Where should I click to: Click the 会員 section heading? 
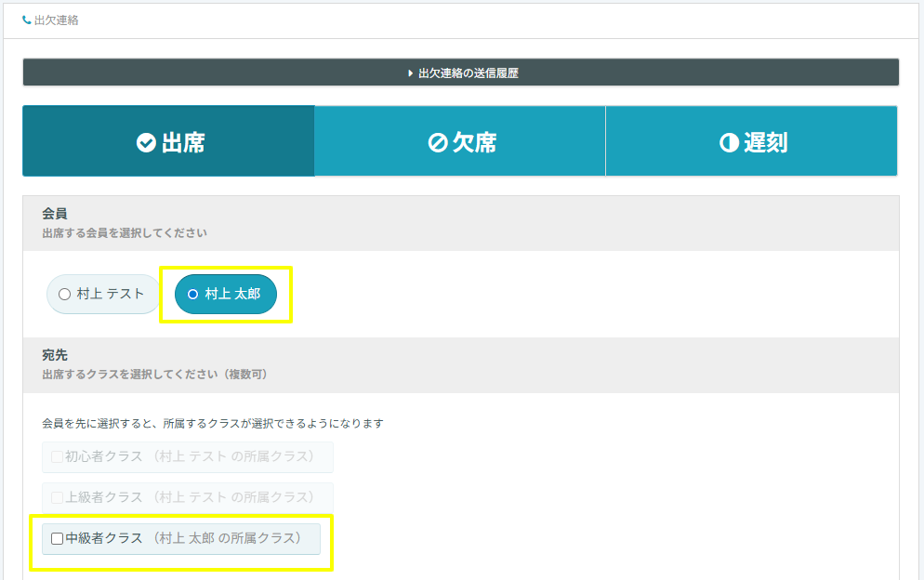55,214
